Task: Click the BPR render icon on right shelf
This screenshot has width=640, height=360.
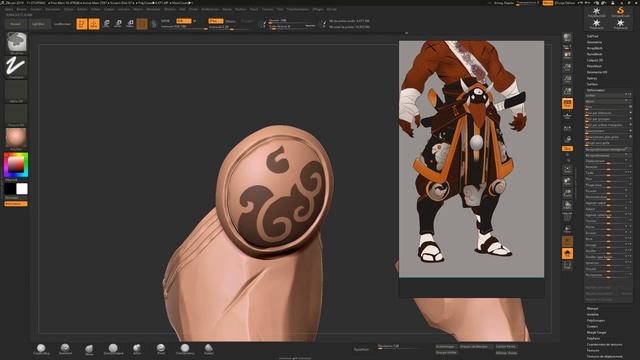Action: click(x=567, y=38)
